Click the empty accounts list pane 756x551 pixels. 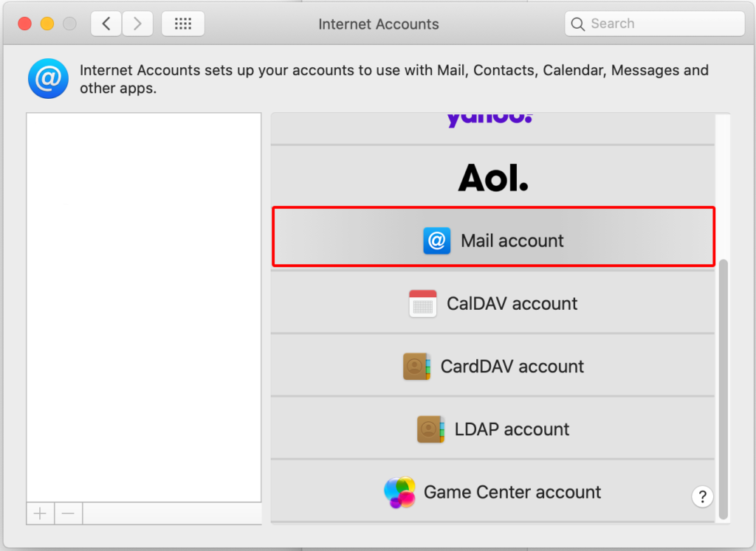tap(144, 308)
